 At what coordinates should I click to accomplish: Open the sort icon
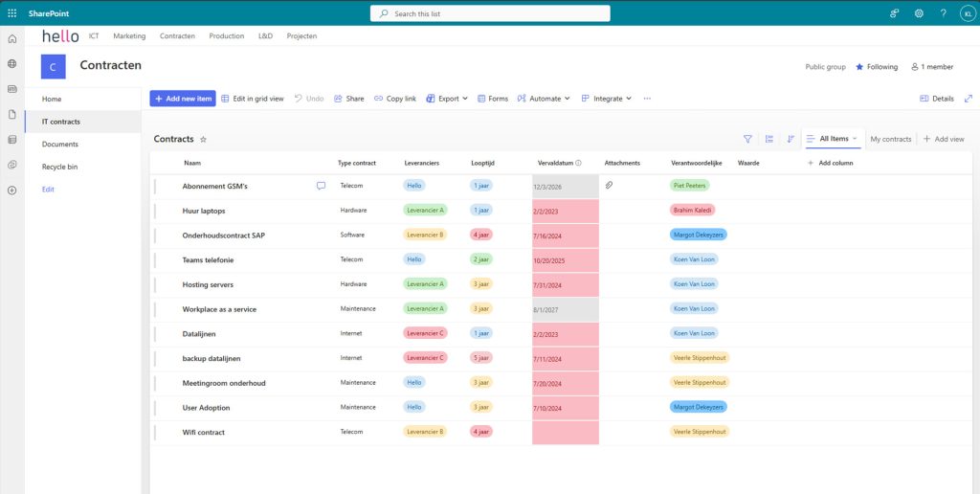pos(791,139)
